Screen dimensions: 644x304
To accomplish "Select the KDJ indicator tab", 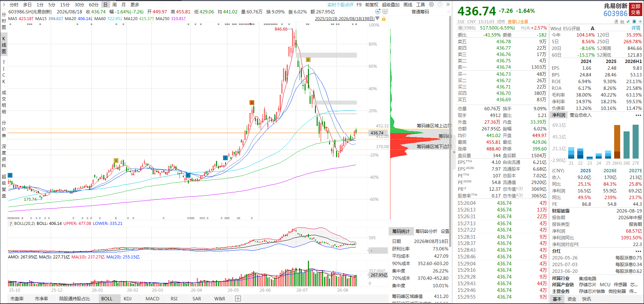I will (x=127, y=299).
